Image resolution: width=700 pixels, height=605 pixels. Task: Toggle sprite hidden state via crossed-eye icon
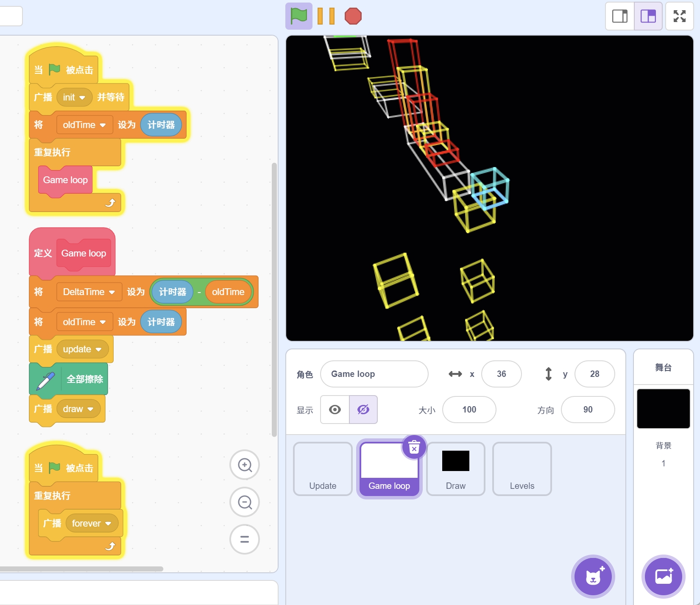(363, 409)
